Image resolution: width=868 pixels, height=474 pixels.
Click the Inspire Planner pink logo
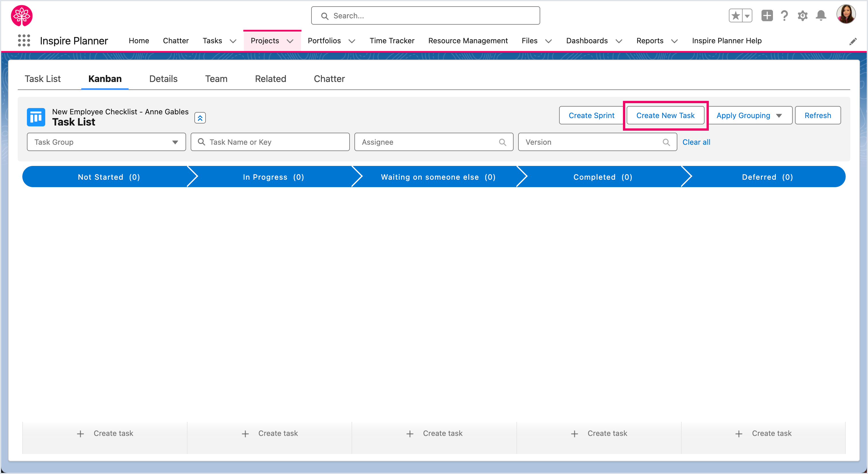coord(22,15)
